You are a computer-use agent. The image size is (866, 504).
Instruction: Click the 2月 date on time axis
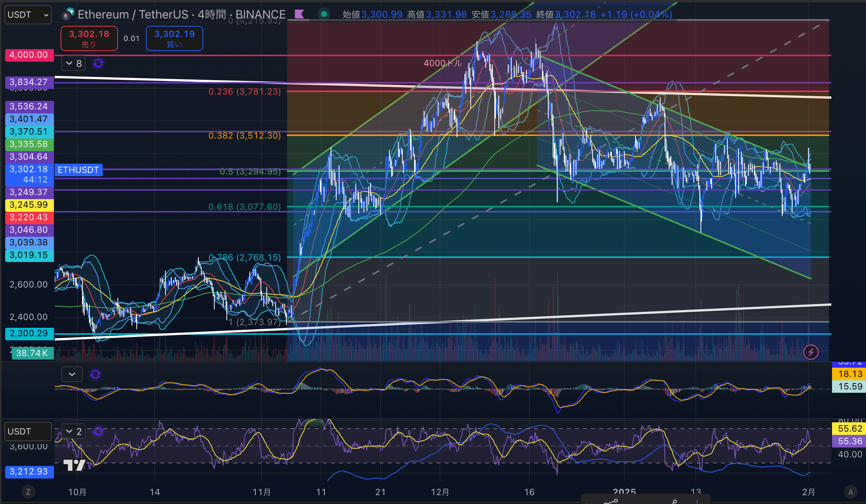pyautogui.click(x=809, y=492)
